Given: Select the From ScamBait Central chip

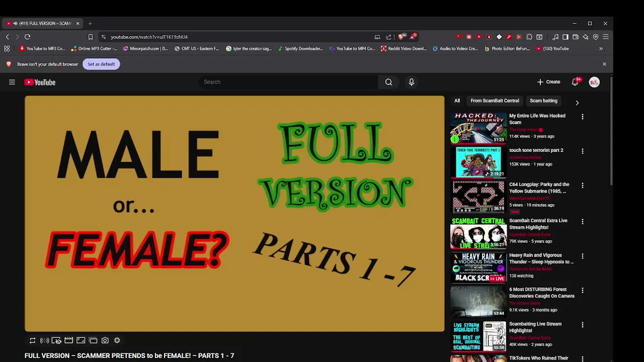Looking at the screenshot, I should point(495,101).
